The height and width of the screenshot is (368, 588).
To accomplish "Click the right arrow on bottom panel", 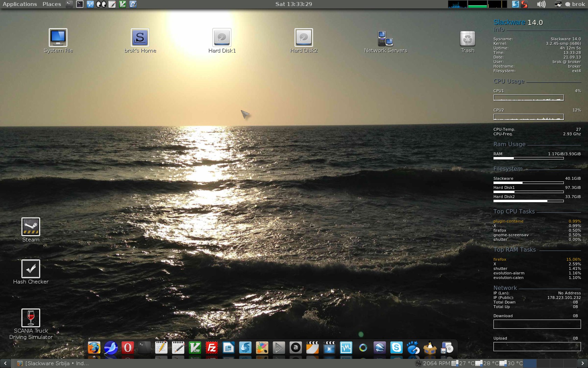I will (x=582, y=363).
